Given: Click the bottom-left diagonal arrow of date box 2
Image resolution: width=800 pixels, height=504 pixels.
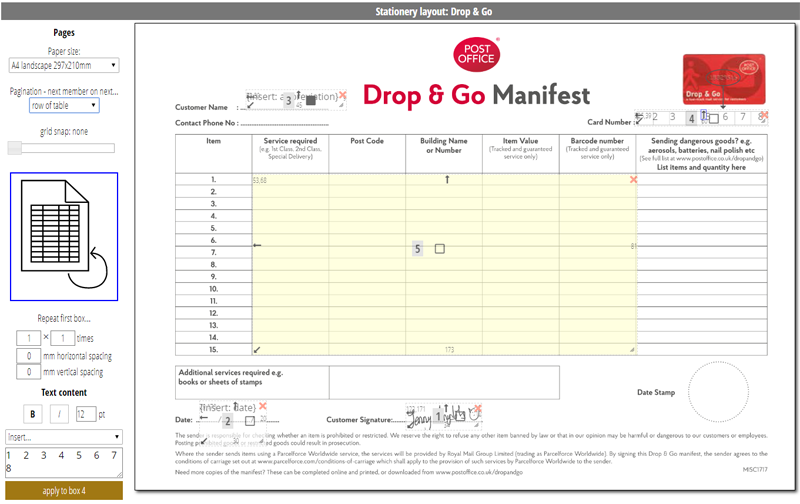Looking at the screenshot, I should pos(204,441).
